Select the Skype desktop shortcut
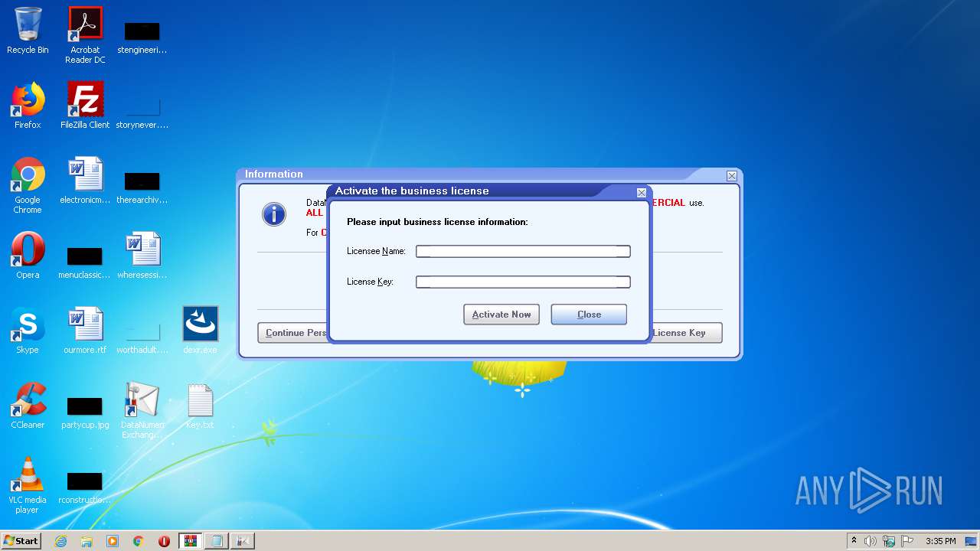 (28, 331)
